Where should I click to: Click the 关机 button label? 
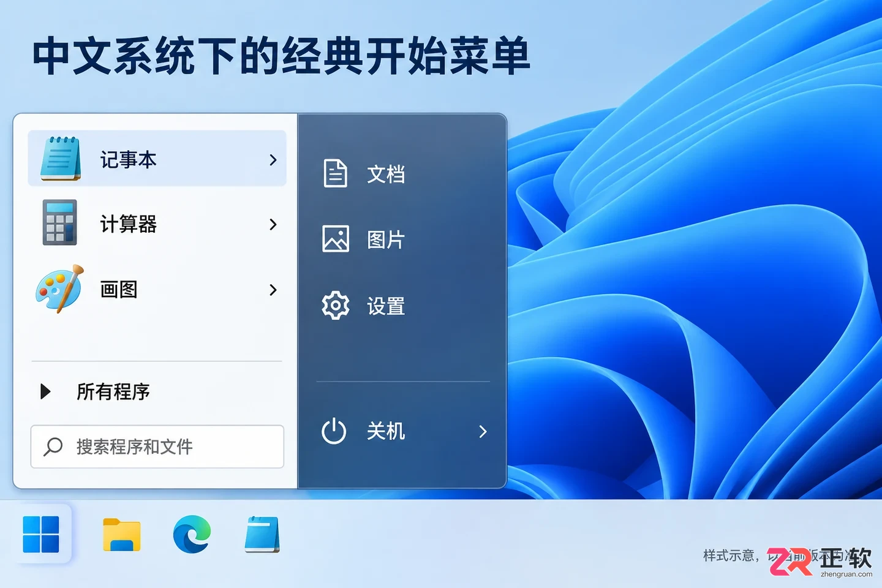tap(386, 431)
